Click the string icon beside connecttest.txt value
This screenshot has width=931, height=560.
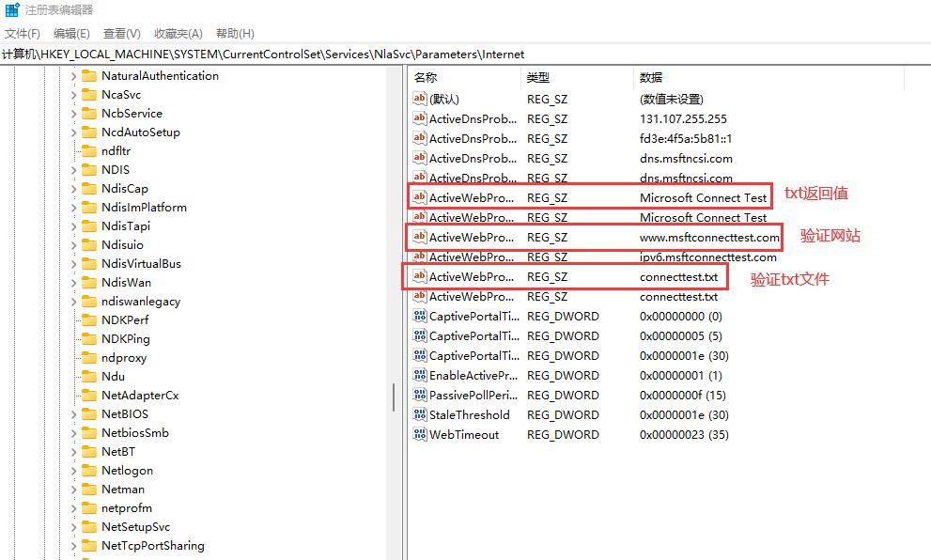(x=419, y=276)
